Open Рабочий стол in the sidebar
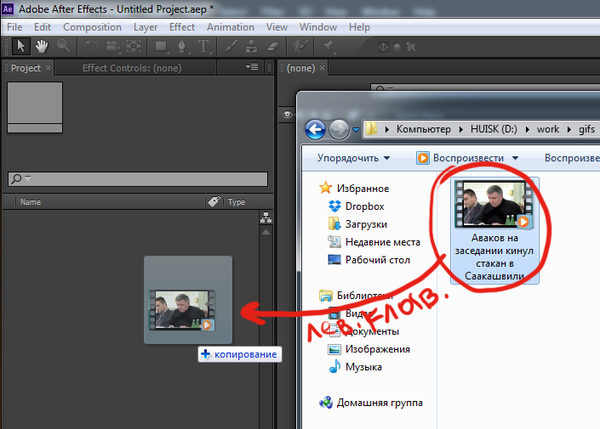This screenshot has width=600, height=429. pyautogui.click(x=369, y=260)
